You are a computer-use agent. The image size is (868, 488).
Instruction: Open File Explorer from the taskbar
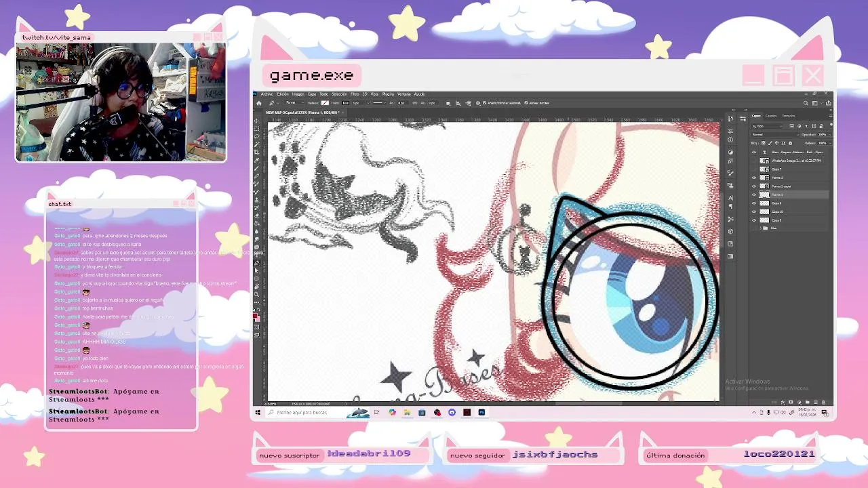(x=408, y=412)
